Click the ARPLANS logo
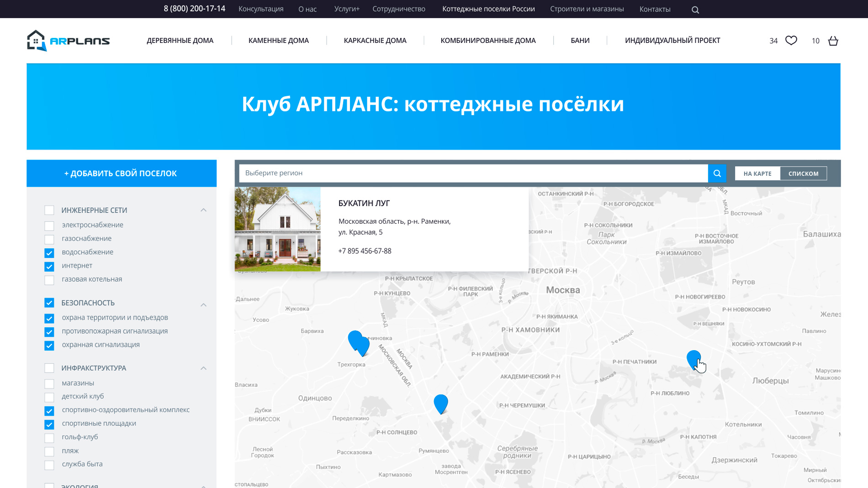The width and height of the screenshot is (868, 488). [69, 41]
